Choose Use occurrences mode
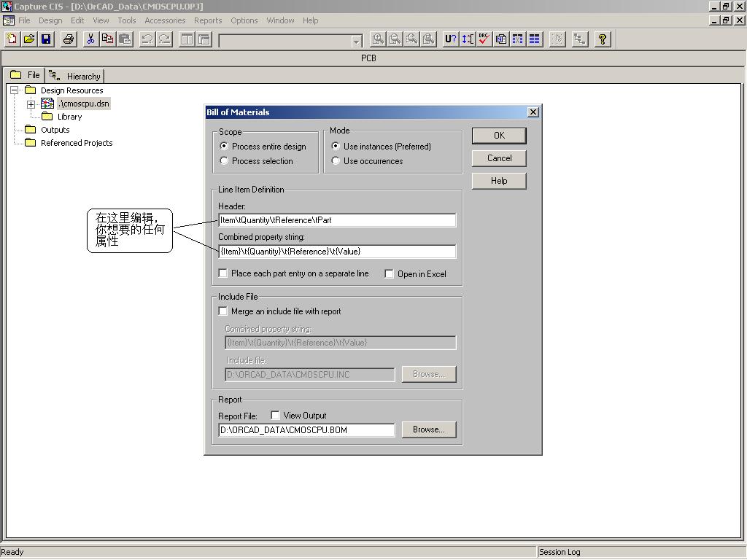The height and width of the screenshot is (560, 747). [x=336, y=160]
